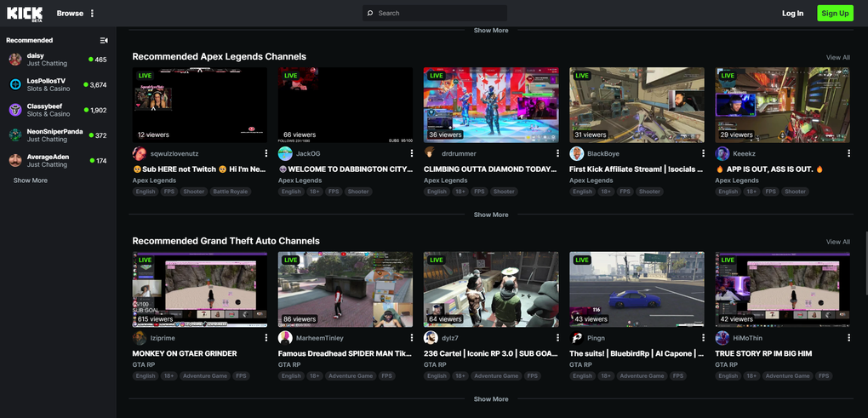The height and width of the screenshot is (418, 868).
Task: Select FPS tag on HiMoThin card
Action: point(824,376)
